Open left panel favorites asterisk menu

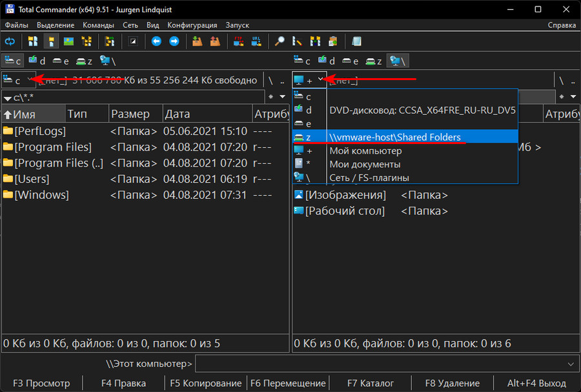pos(271,97)
